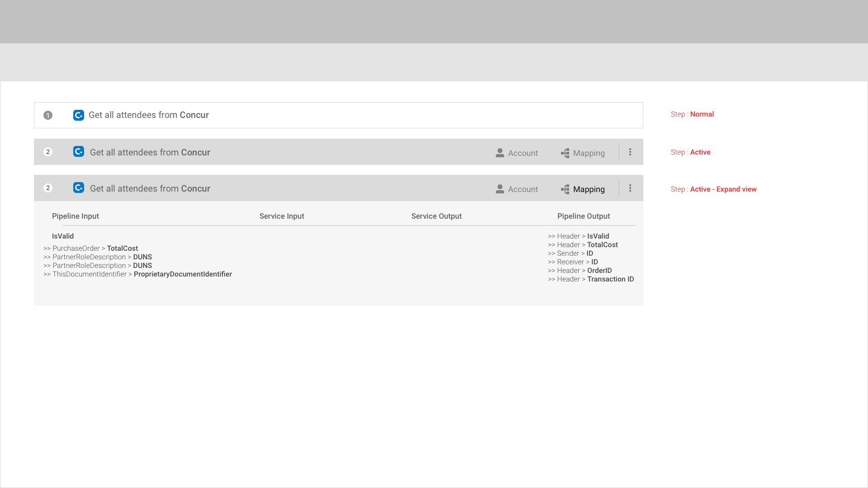Image resolution: width=868 pixels, height=488 pixels.
Task: Select the number 2 badge in the Active step row
Action: (48, 152)
